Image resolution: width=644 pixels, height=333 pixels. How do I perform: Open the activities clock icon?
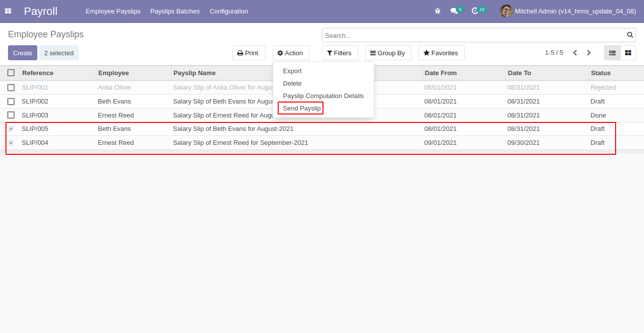(475, 11)
